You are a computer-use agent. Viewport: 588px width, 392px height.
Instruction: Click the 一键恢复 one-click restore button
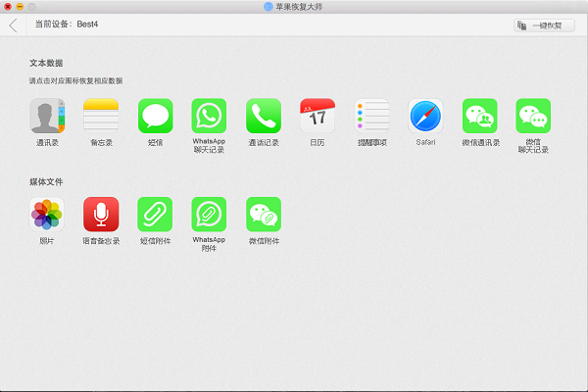544,25
